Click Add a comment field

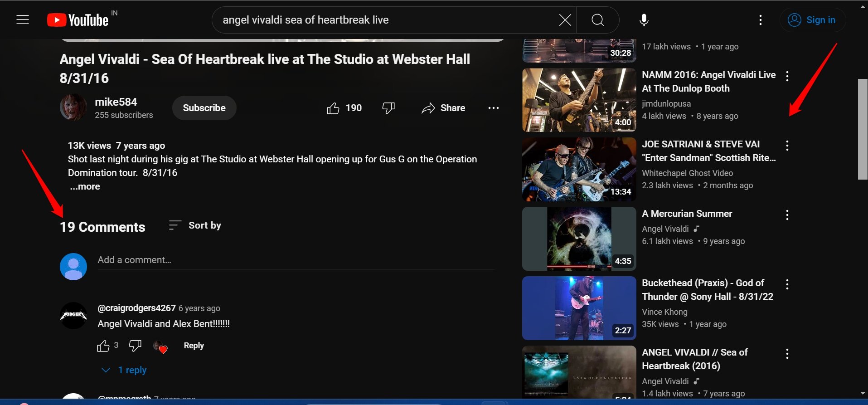[x=296, y=260]
